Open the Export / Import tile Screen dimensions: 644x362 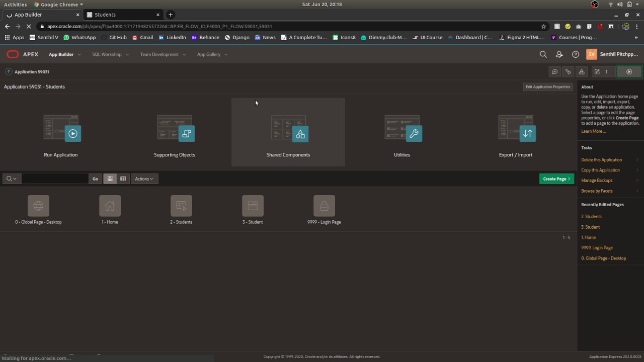[516, 132]
